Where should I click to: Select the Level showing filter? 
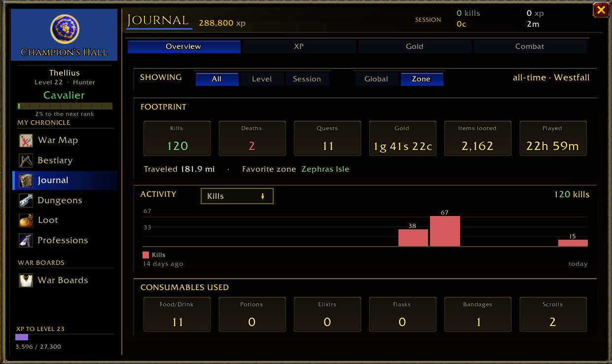(262, 79)
